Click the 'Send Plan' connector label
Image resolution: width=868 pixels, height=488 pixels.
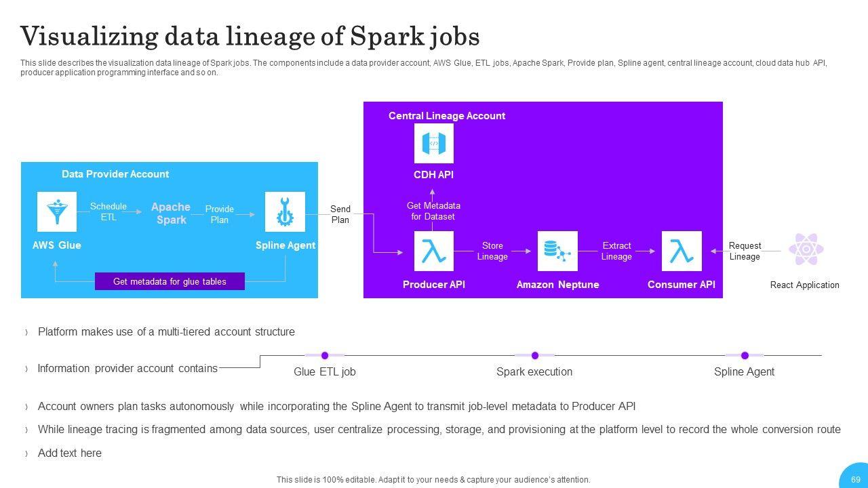340,214
